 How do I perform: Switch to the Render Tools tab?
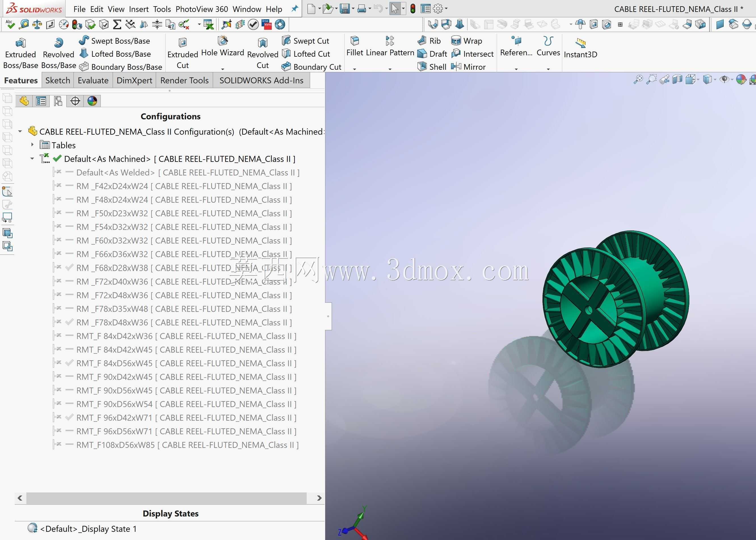pyautogui.click(x=184, y=81)
